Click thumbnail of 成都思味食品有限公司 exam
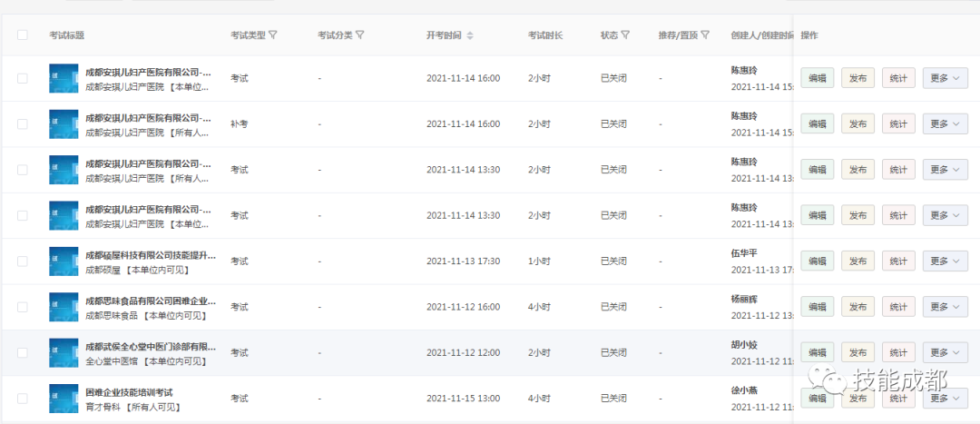This screenshot has width=980, height=424. coord(64,307)
